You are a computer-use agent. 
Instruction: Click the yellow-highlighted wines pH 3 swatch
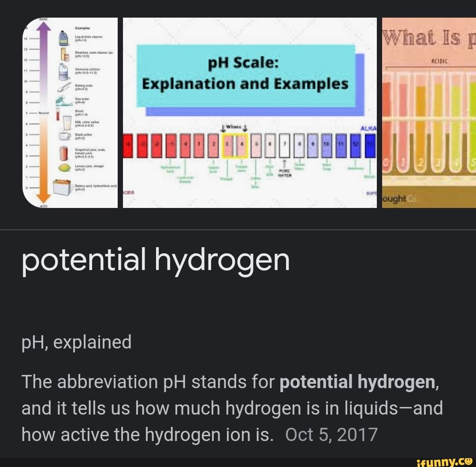click(x=227, y=145)
